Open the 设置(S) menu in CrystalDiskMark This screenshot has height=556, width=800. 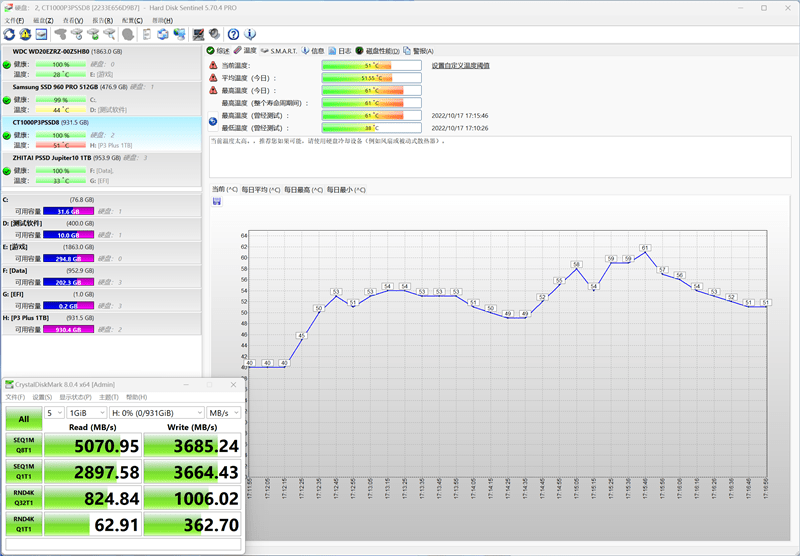tap(42, 397)
